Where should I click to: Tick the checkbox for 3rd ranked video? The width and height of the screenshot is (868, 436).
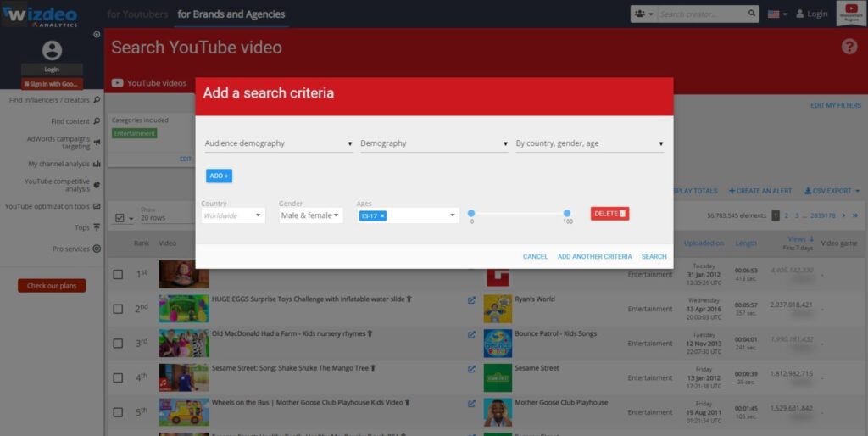tap(118, 344)
